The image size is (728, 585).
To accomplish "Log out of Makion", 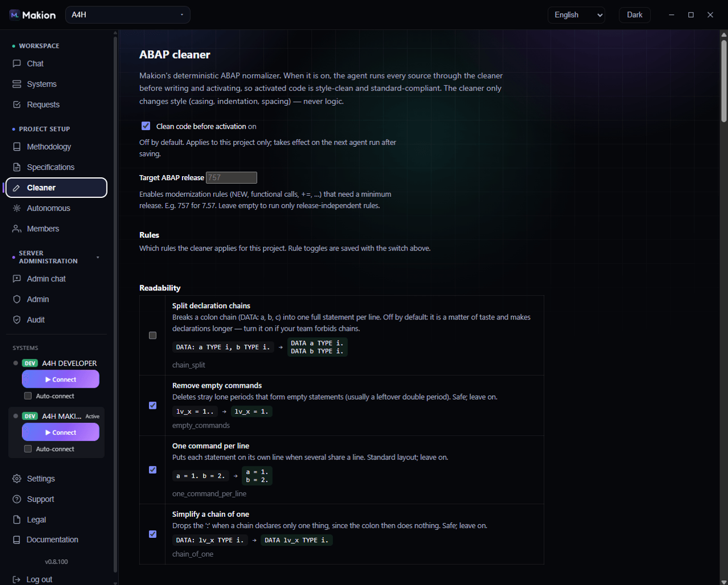I will [x=56, y=579].
